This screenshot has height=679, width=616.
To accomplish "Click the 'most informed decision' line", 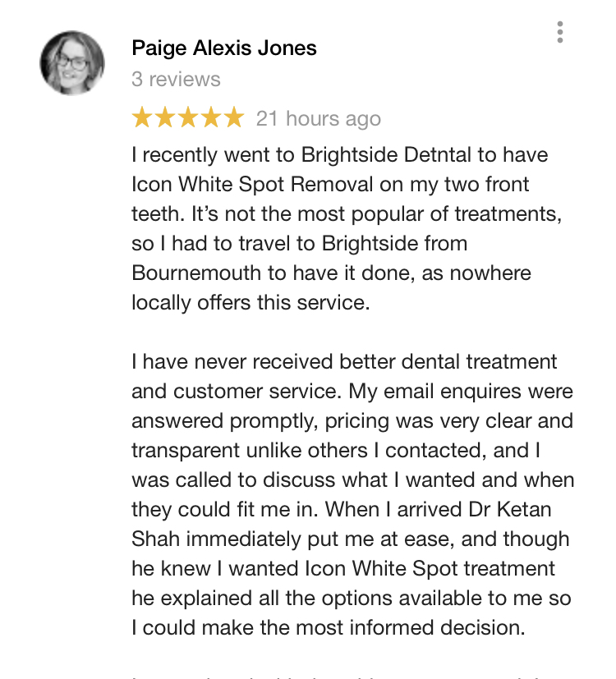I will pos(329,628).
